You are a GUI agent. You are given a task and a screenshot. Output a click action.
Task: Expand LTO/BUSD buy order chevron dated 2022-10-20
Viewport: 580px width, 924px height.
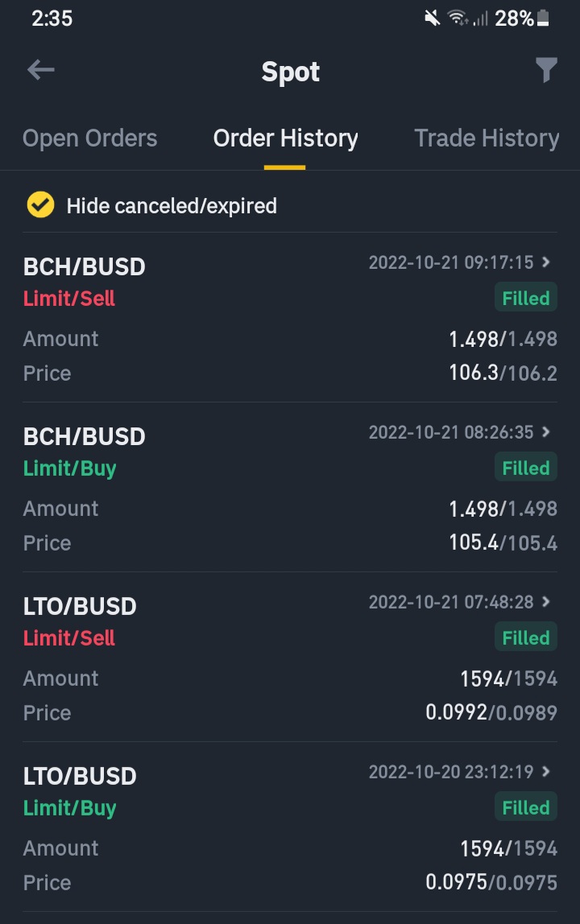pyautogui.click(x=546, y=771)
